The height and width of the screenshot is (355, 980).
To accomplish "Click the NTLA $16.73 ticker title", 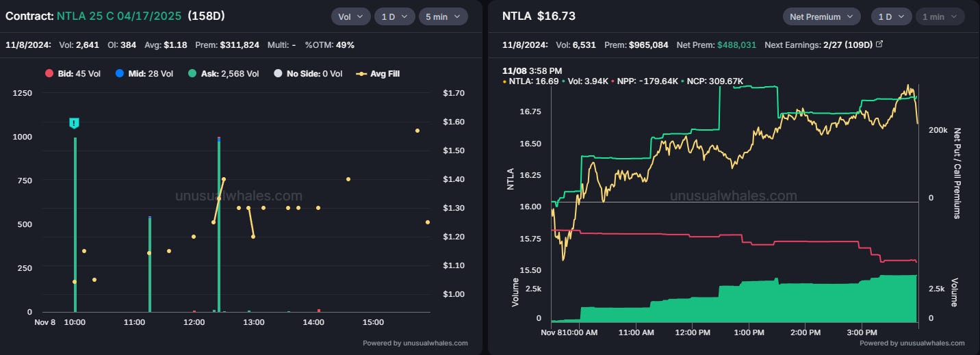I will click(x=539, y=16).
